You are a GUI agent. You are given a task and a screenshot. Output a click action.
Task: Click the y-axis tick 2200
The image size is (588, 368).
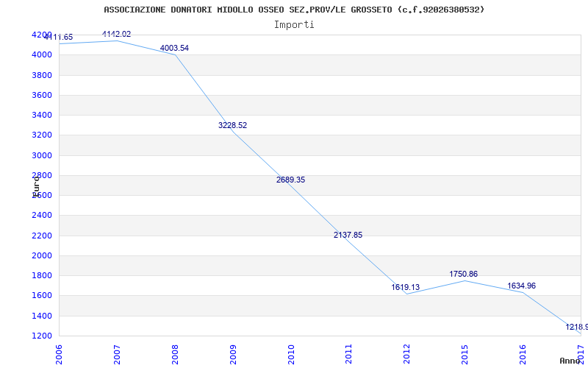click(x=42, y=236)
